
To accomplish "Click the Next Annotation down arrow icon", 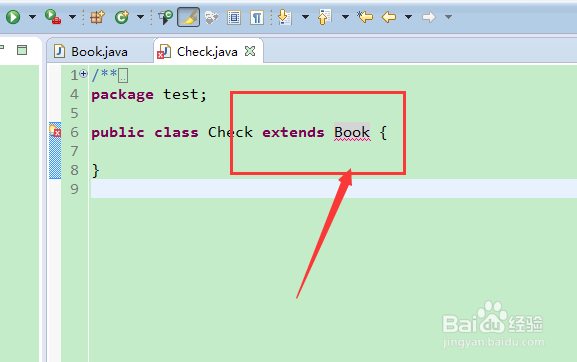I will [284, 17].
